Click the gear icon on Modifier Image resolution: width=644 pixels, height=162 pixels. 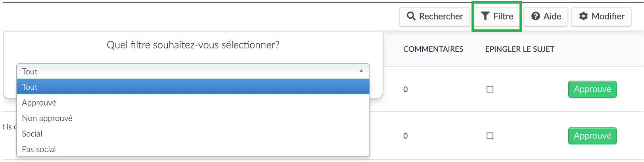pos(583,16)
